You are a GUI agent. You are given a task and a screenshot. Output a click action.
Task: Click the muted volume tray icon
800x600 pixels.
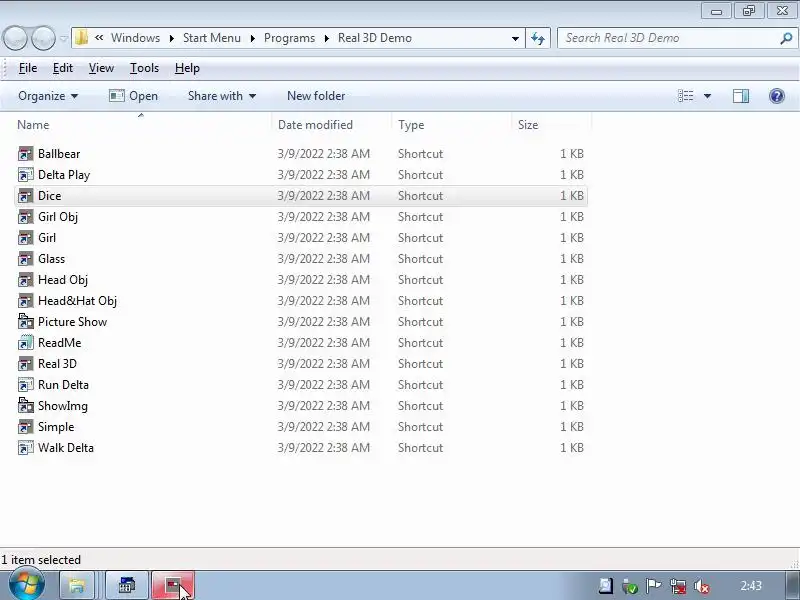(702, 586)
